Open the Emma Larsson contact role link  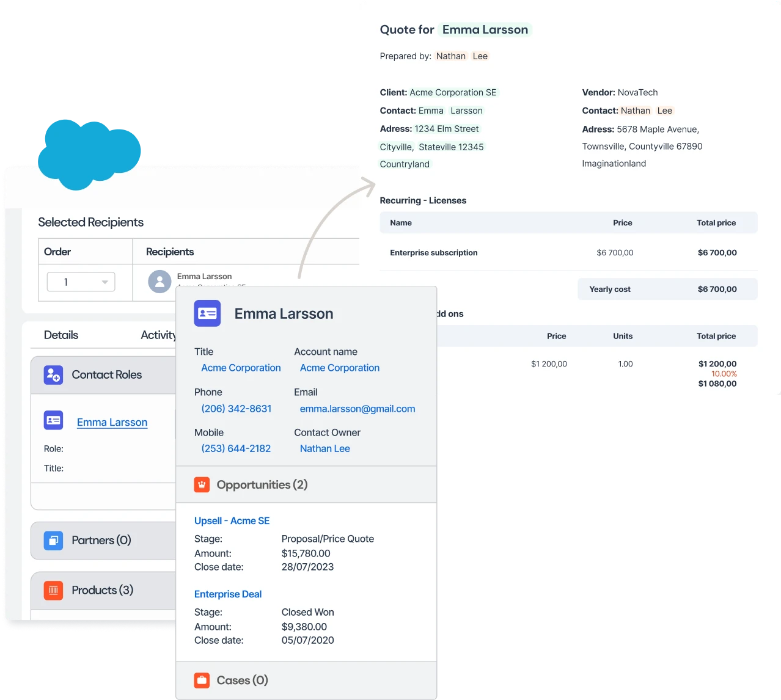[112, 422]
